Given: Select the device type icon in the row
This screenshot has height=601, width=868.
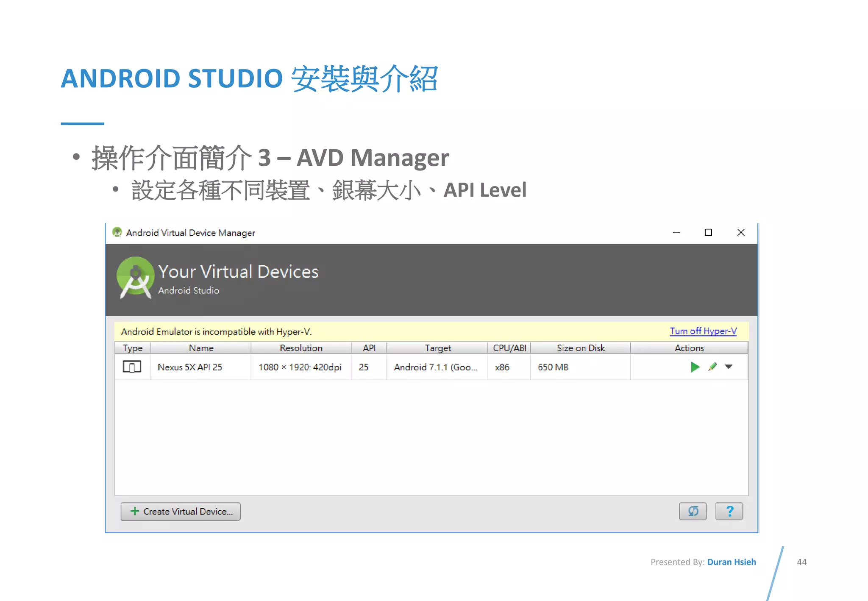Looking at the screenshot, I should (x=132, y=367).
